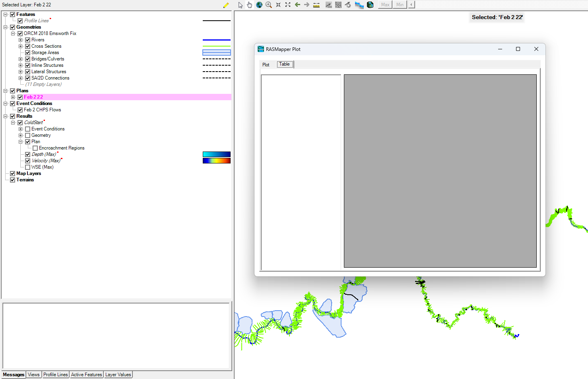Toggle the Bridges/Culverts checkbox
588x379 pixels.
pos(28,59)
